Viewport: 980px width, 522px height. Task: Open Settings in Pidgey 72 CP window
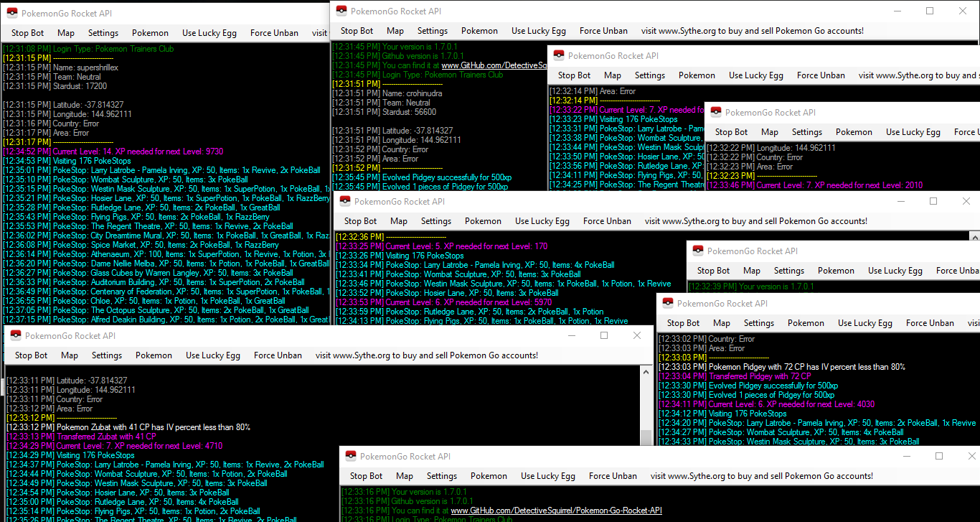(759, 323)
